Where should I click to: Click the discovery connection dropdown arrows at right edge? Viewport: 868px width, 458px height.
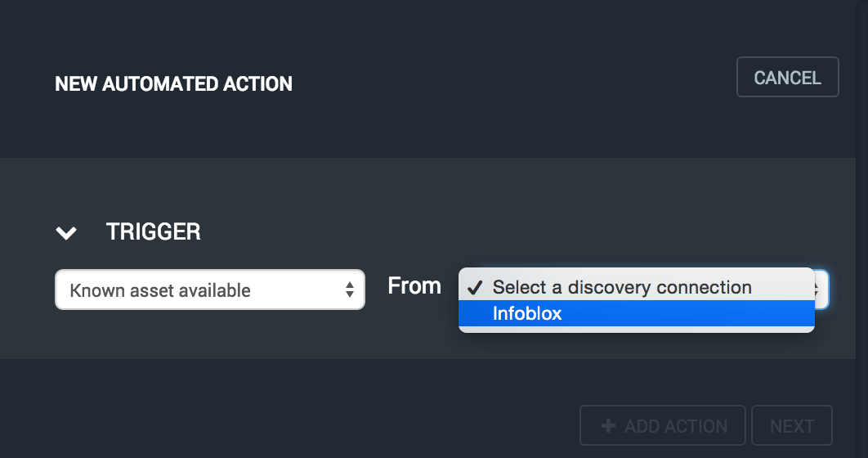822,289
